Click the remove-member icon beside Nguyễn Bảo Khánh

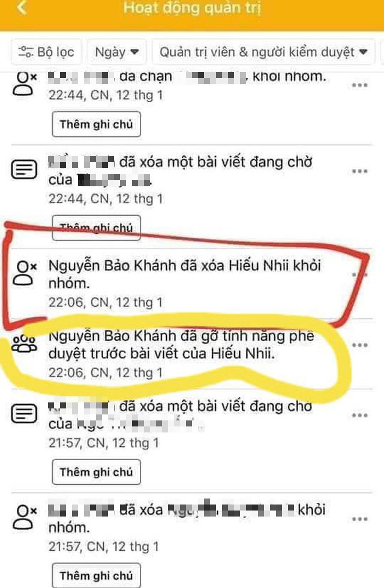click(x=25, y=273)
